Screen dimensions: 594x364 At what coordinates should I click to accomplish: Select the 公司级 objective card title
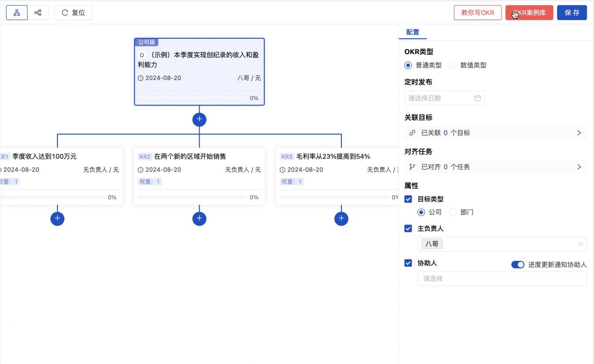(199, 60)
